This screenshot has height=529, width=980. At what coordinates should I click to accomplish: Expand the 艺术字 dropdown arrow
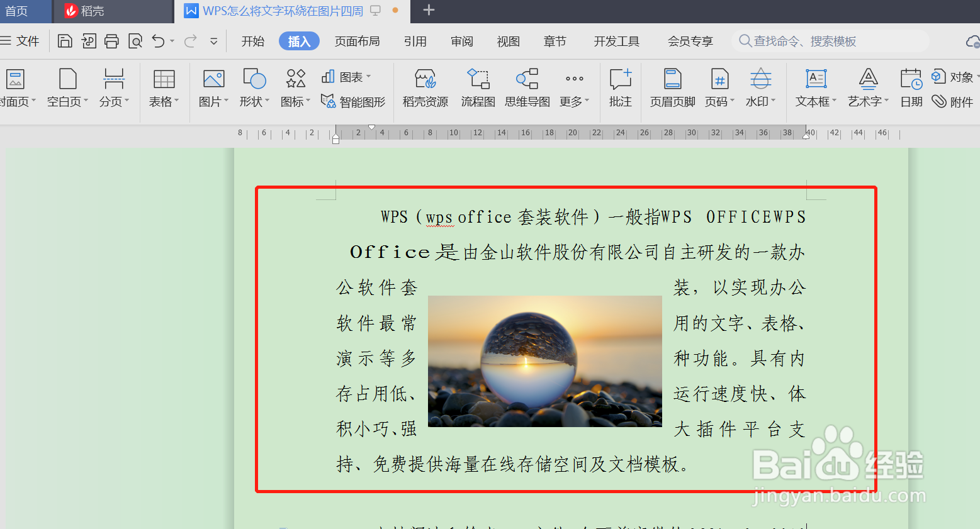tap(886, 101)
